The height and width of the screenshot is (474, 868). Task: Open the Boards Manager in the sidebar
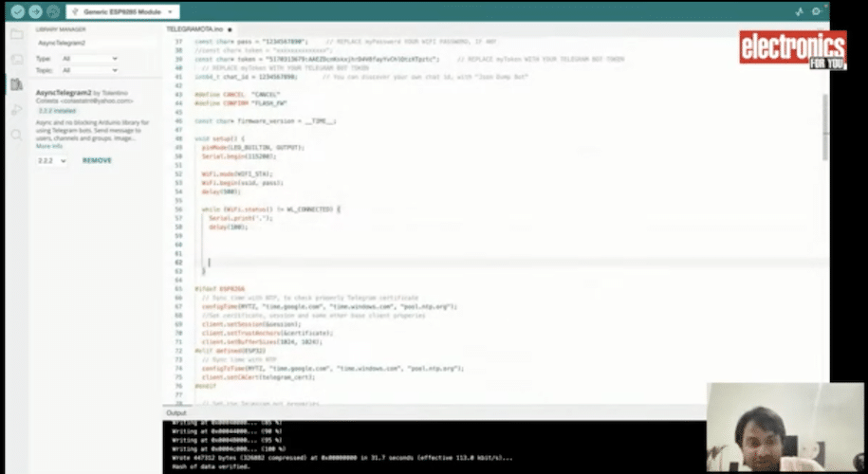(16, 59)
